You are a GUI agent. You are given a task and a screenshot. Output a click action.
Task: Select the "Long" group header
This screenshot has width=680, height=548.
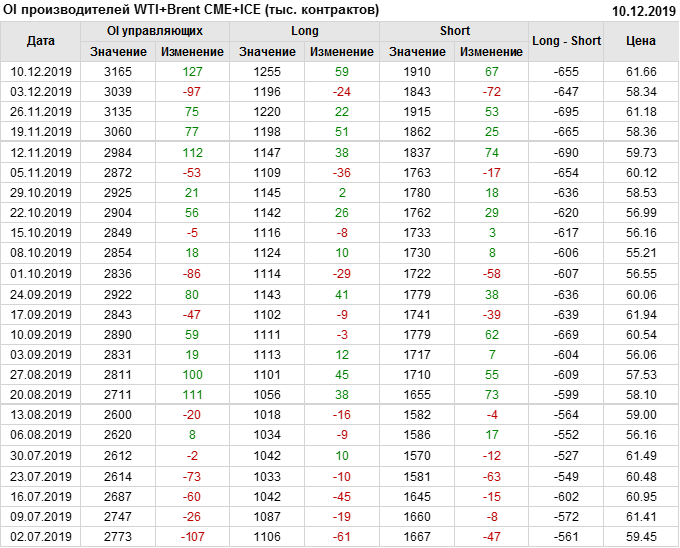305,31
